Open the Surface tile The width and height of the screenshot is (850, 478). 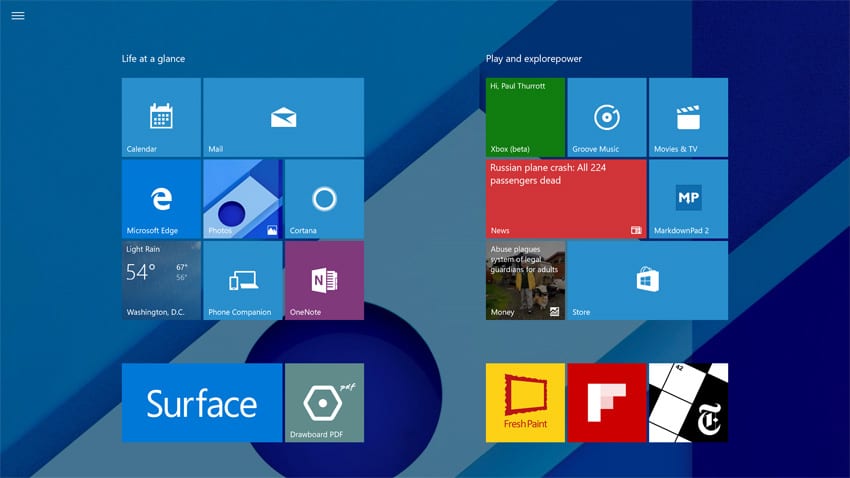[x=202, y=403]
